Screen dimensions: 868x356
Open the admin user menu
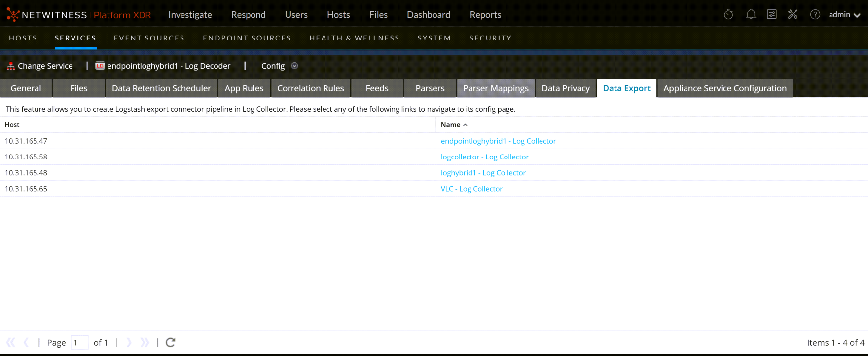coord(844,15)
